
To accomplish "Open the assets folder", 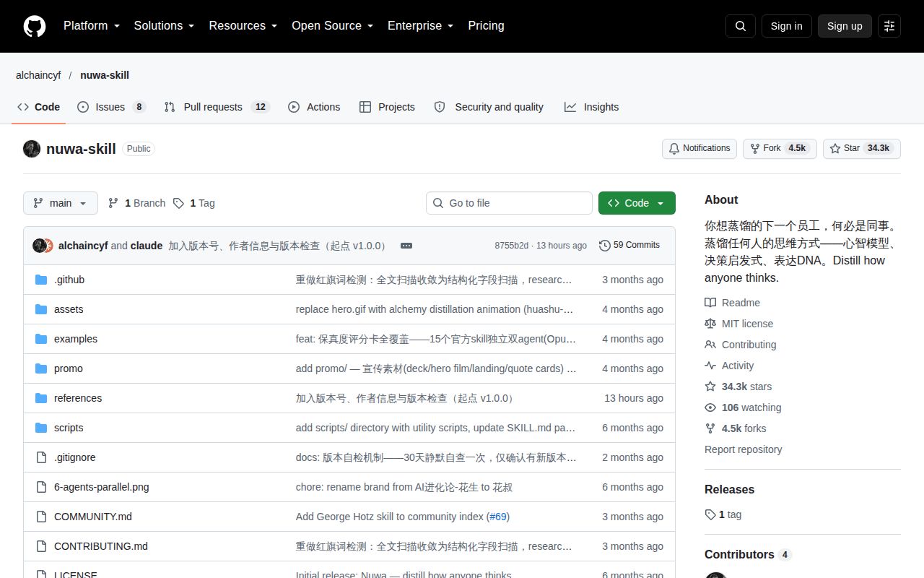I will pos(69,309).
